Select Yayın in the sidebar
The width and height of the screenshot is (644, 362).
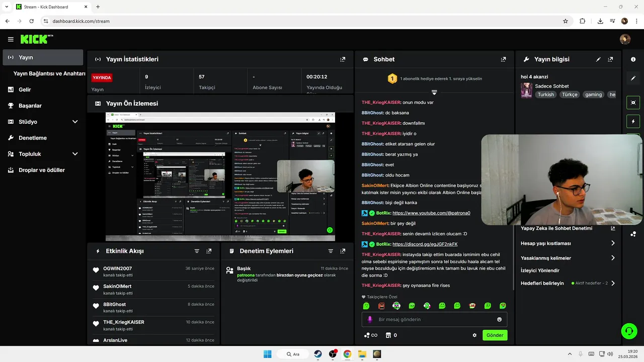tap(43, 57)
